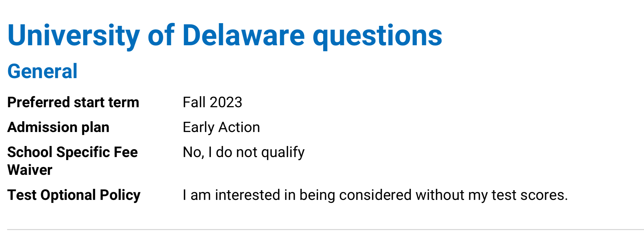Image resolution: width=644 pixels, height=236 pixels.
Task: Click the word Action in admission plan value
Action: coord(239,127)
